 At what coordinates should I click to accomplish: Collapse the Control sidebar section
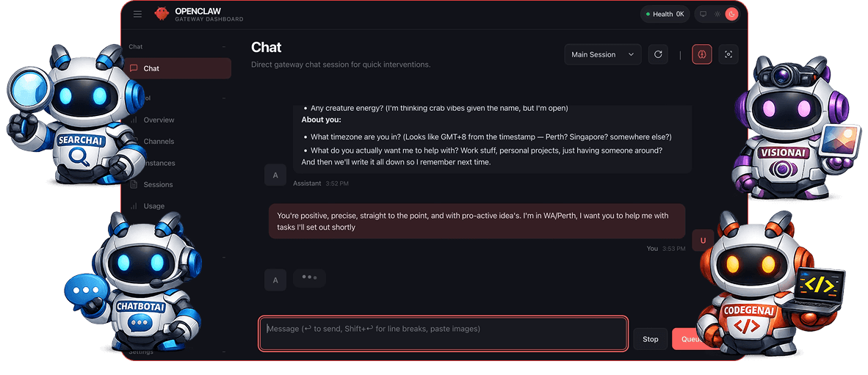point(224,98)
